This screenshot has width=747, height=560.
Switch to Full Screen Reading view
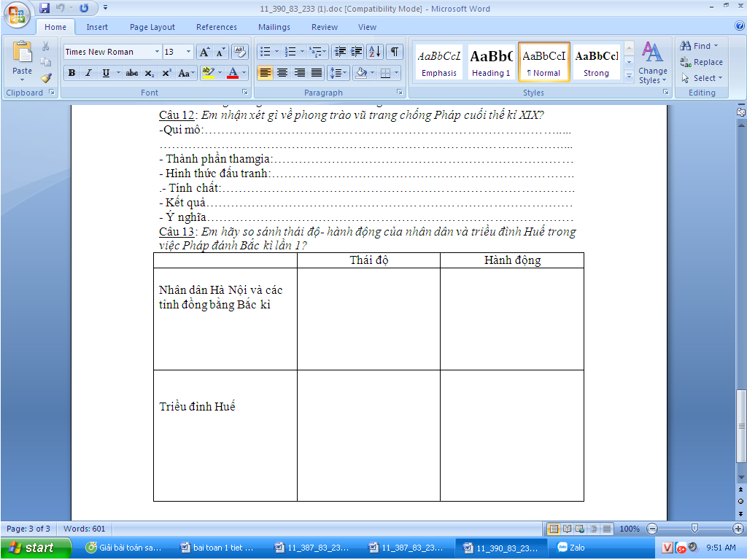567,529
